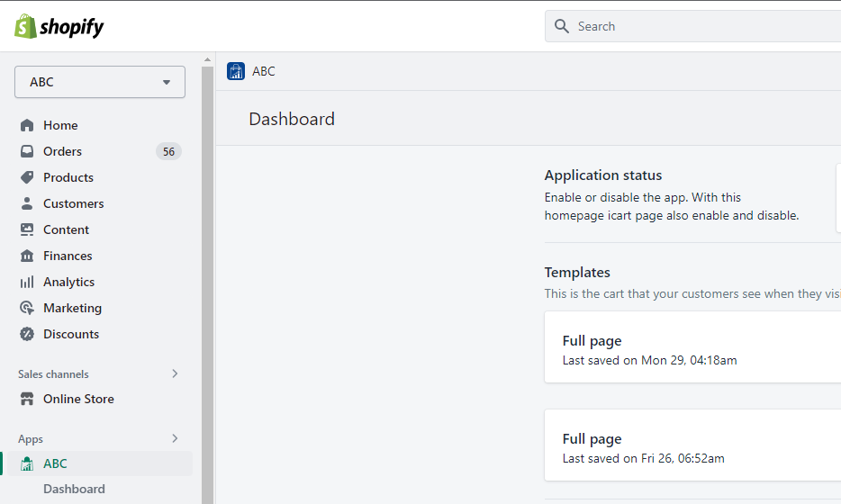Click the Apps heading
The image size is (841, 504).
(31, 439)
